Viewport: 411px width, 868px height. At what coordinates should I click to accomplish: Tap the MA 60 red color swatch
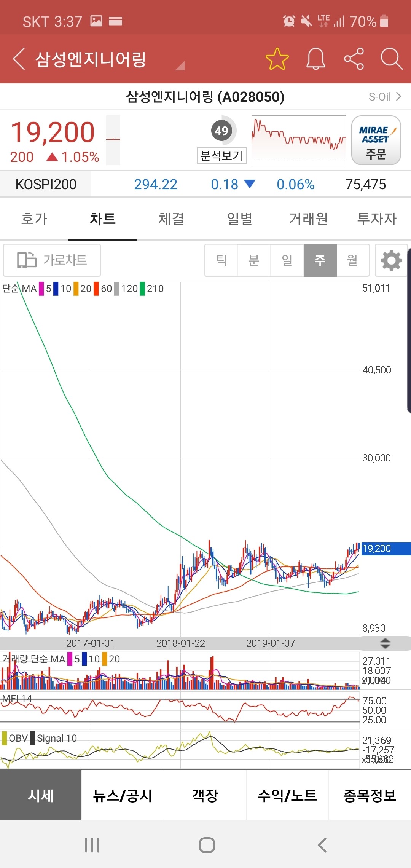96,289
